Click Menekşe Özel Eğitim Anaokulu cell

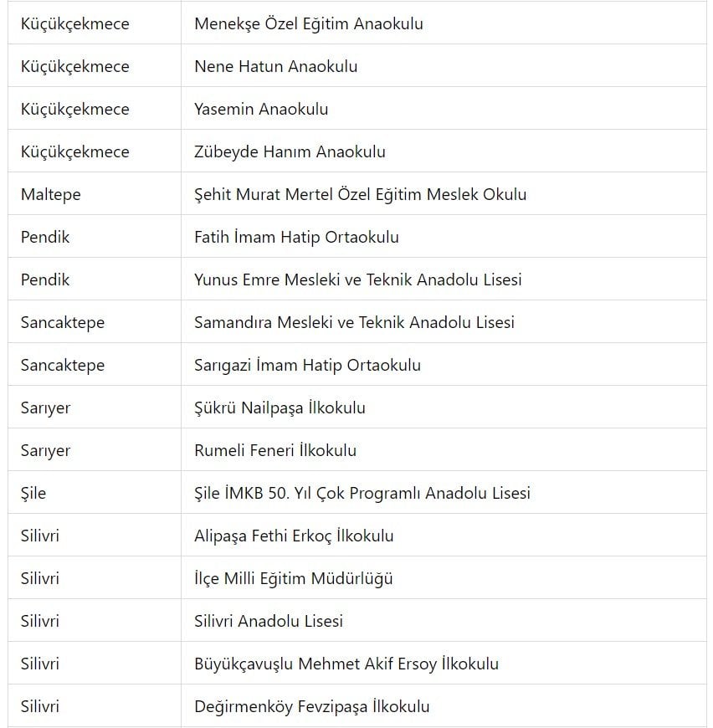click(308, 24)
